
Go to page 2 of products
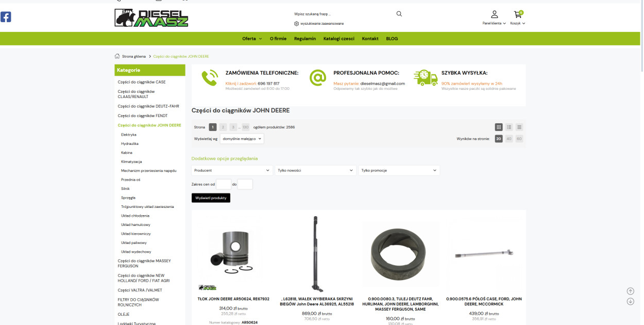pos(223,127)
